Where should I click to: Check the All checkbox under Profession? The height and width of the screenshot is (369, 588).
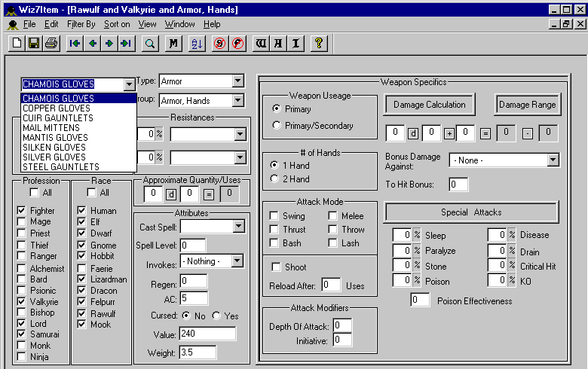tap(34, 193)
